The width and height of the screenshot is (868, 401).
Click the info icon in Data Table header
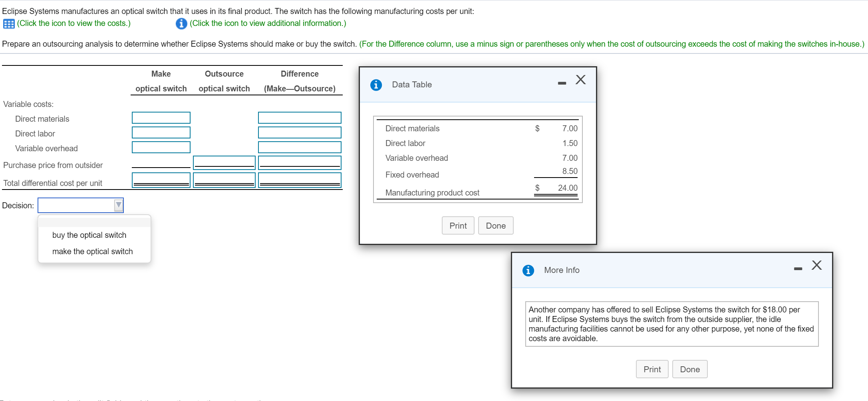click(x=376, y=85)
